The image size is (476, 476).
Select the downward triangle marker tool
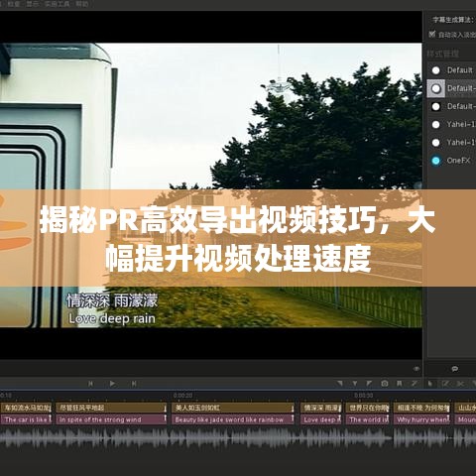(355, 384)
